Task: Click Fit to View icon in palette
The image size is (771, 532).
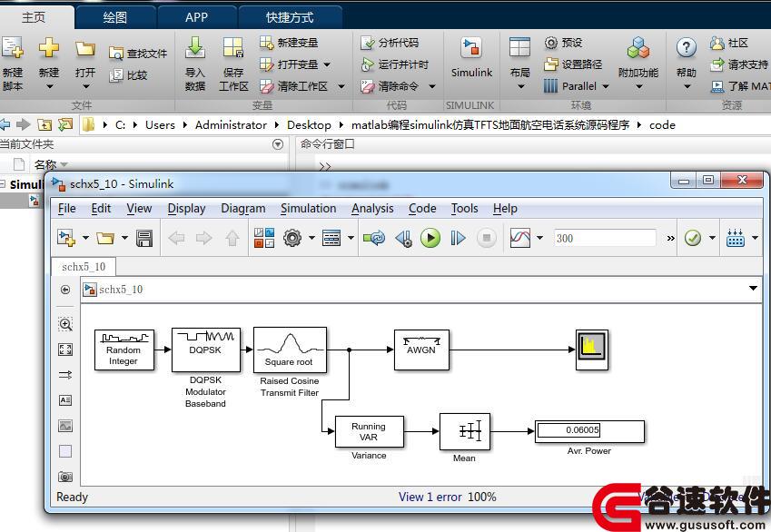Action: [65, 350]
